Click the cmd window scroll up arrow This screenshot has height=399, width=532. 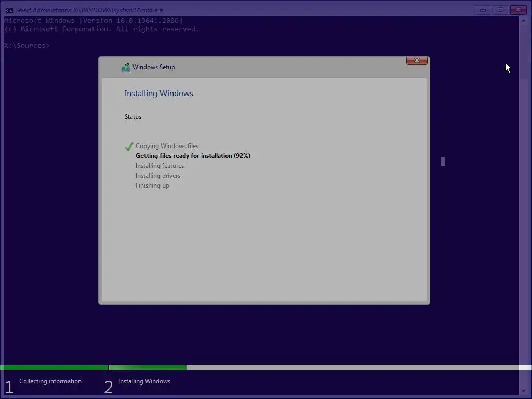click(523, 21)
